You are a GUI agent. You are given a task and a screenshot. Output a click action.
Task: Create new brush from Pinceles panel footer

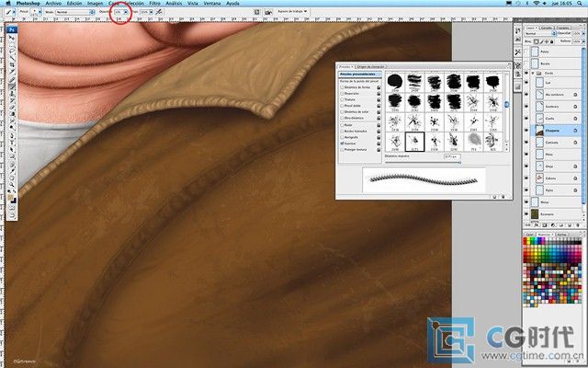[x=494, y=196]
